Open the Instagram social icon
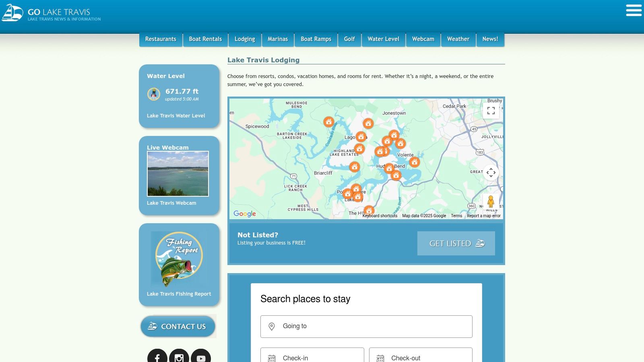 (179, 357)
